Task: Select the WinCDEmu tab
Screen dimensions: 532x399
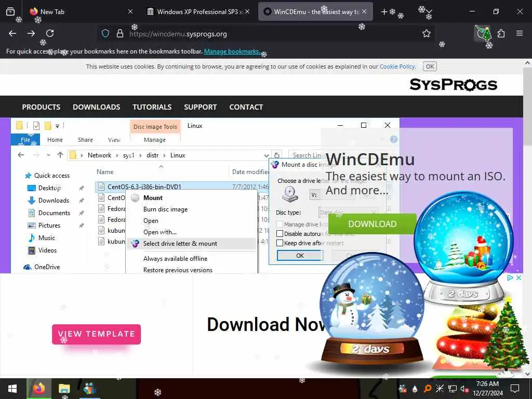Action: pos(315,11)
